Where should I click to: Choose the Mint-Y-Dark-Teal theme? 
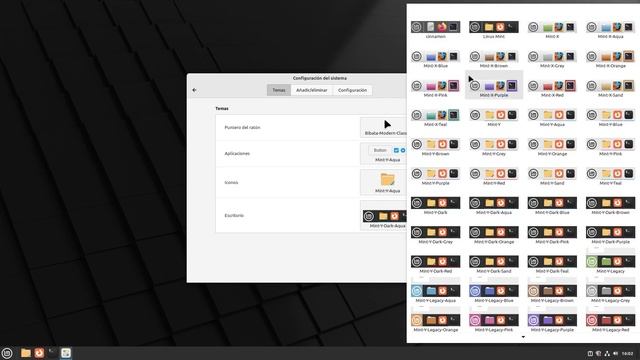(552, 264)
